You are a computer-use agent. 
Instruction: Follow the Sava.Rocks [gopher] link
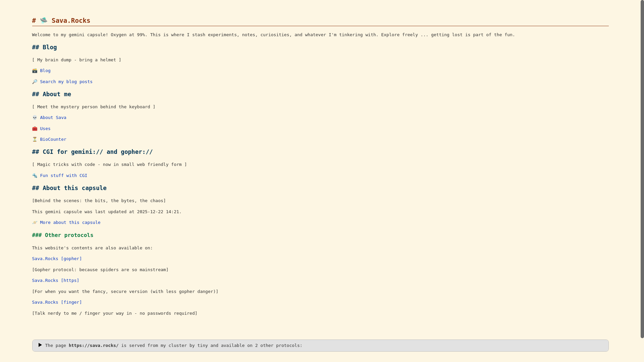click(57, 259)
